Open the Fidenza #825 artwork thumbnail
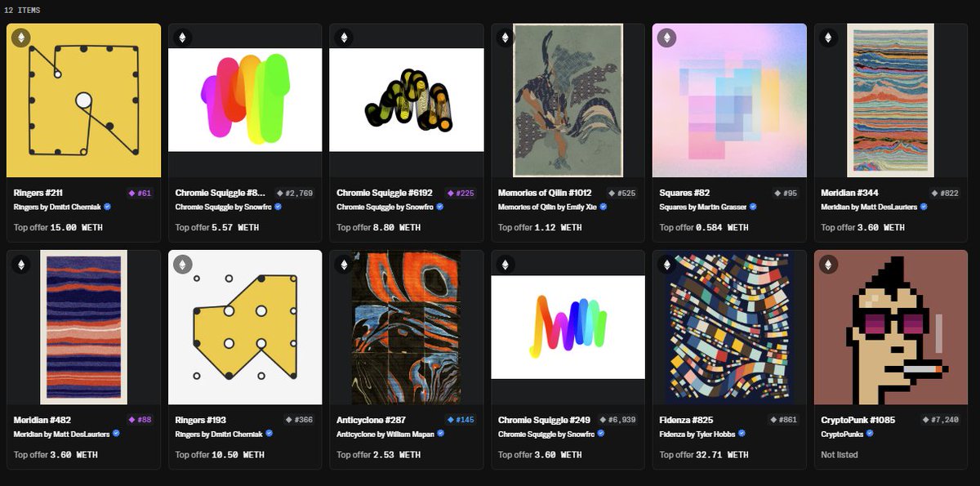980x486 pixels. tap(730, 327)
